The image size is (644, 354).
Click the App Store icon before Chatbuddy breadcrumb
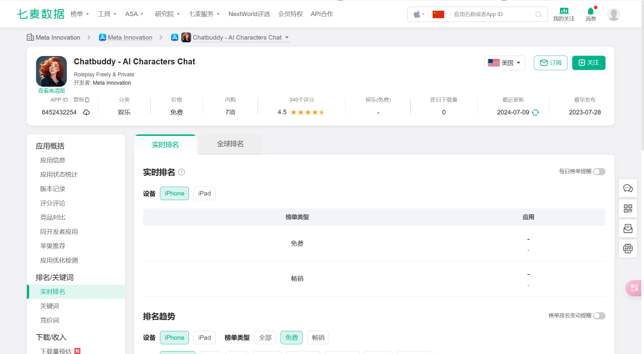[x=175, y=38]
